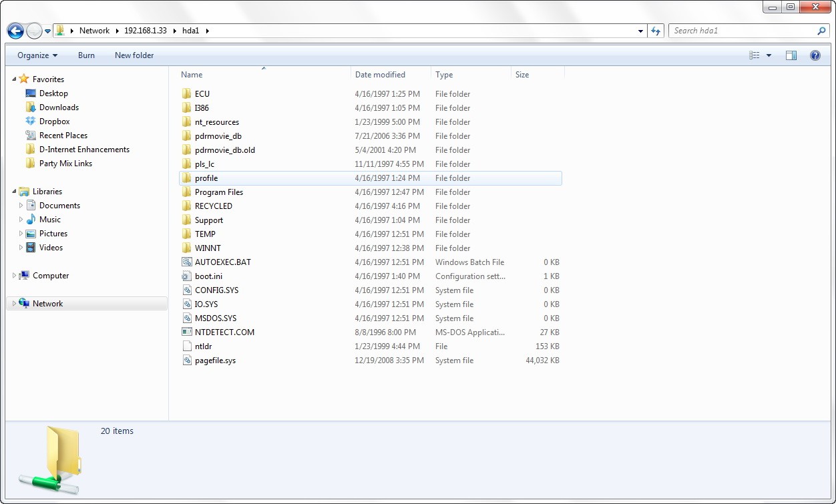Viewport: 836px width, 504px height.
Task: Expand the Computer tree node
Action: tap(15, 276)
